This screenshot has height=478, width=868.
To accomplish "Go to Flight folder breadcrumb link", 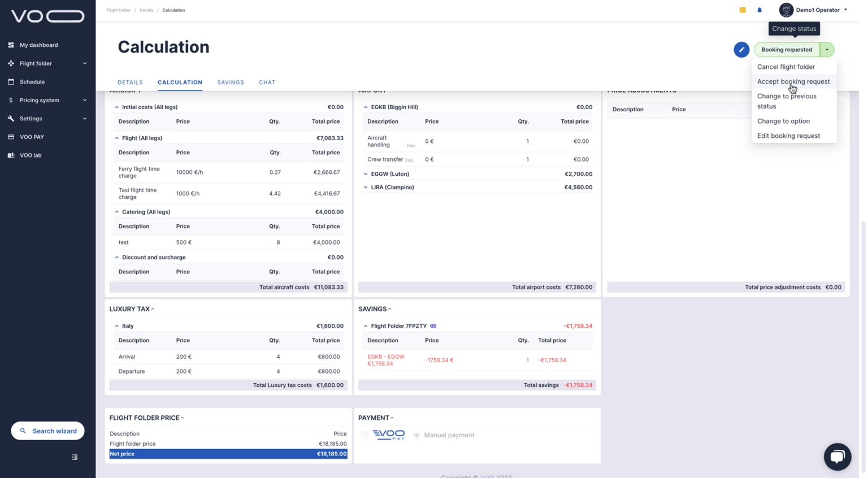I will point(118,10).
